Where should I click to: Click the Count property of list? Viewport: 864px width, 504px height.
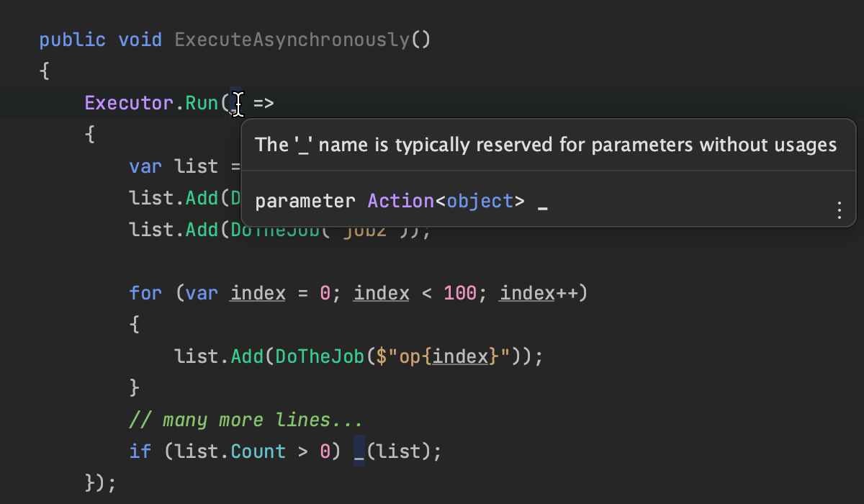(258, 451)
